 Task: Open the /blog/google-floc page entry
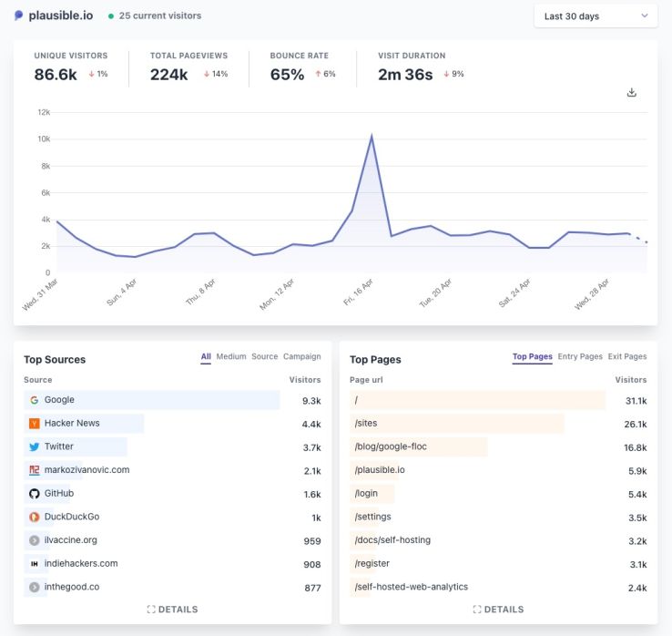tap(391, 446)
